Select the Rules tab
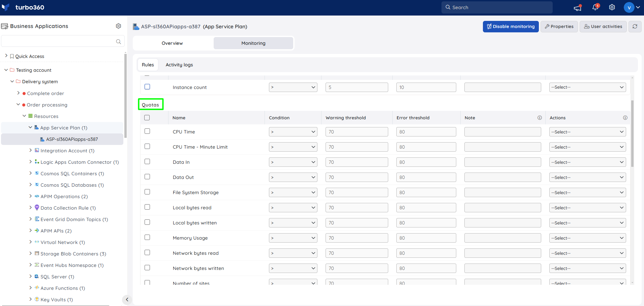 tap(148, 65)
